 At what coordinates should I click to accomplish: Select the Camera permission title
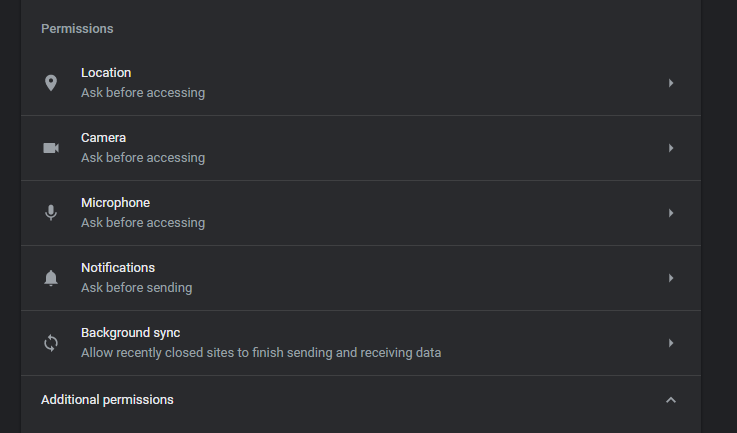103,138
